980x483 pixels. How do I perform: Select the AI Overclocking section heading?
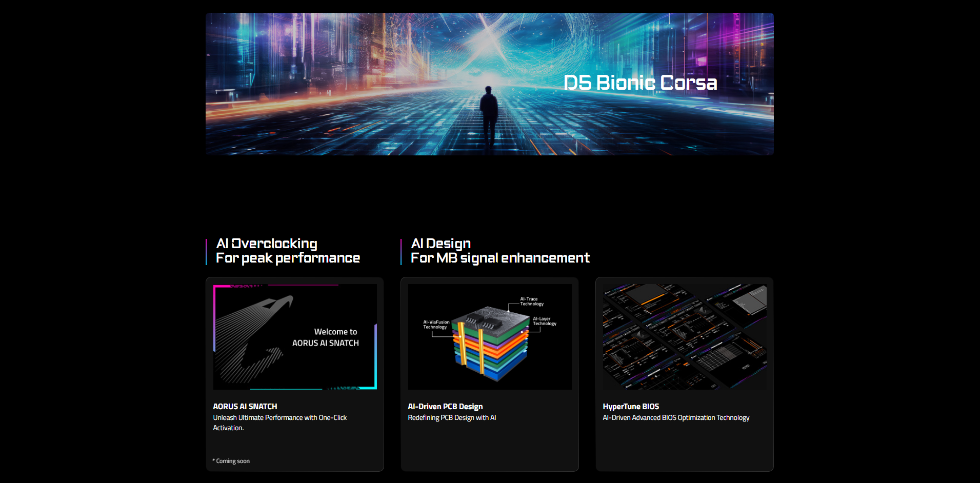tap(267, 244)
